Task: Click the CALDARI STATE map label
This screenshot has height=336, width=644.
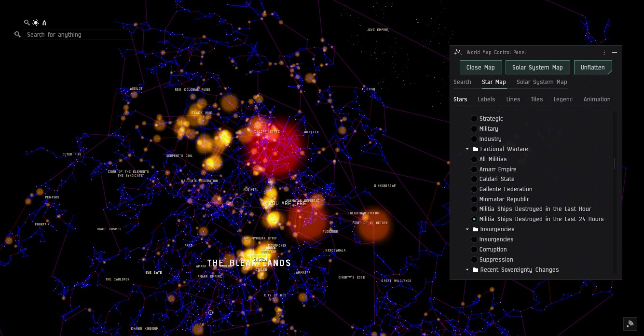Action: 267,132
